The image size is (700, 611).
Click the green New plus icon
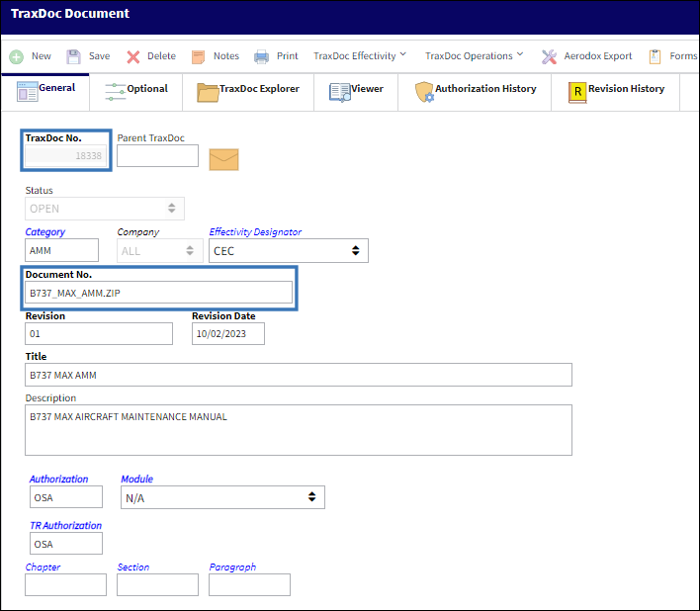(17, 57)
